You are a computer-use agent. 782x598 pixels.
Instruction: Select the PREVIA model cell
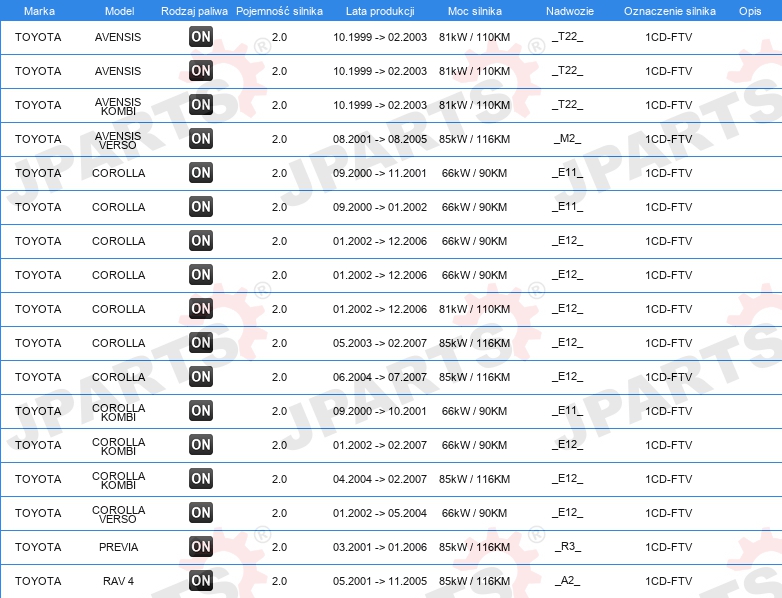(118, 547)
